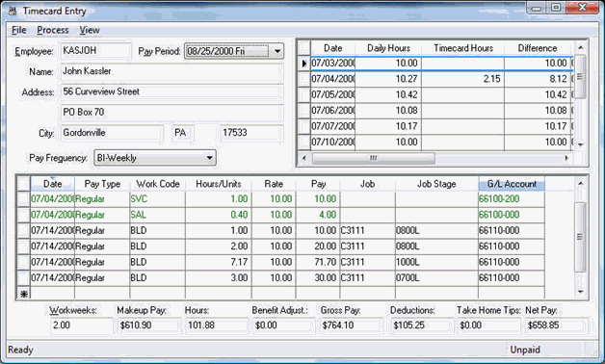Select the row header for the 07/05/2000 daily hours
The height and width of the screenshot is (364, 605).
(x=304, y=95)
